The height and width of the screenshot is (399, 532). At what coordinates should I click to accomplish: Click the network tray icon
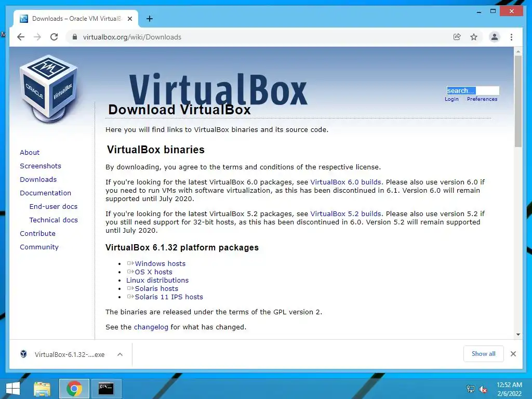pyautogui.click(x=470, y=389)
